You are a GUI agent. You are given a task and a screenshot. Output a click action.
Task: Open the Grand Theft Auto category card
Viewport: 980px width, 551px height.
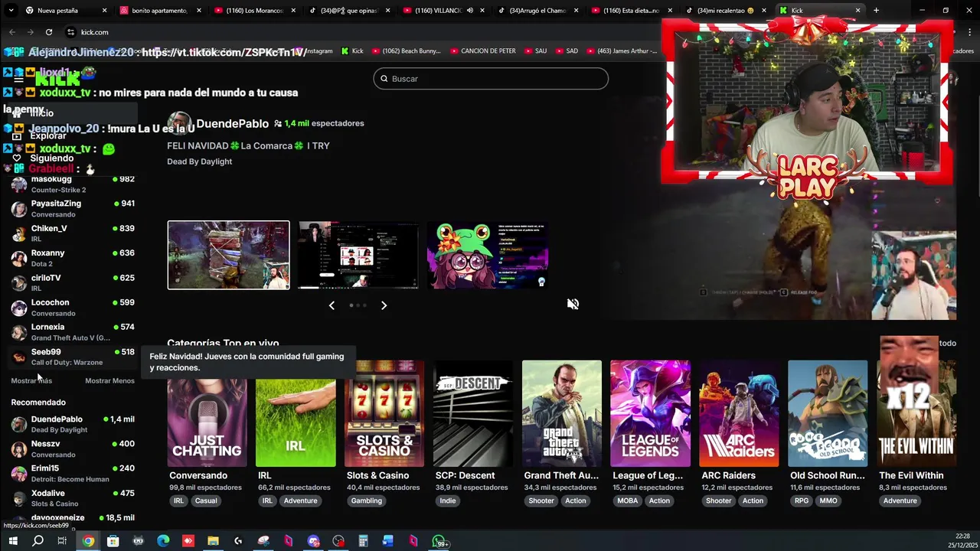tap(561, 413)
